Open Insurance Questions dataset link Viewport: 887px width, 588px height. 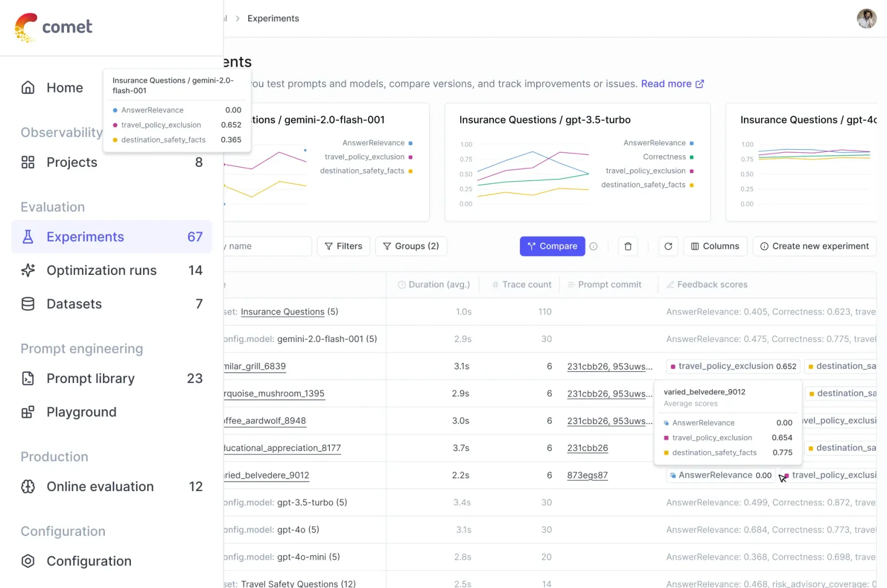(282, 312)
